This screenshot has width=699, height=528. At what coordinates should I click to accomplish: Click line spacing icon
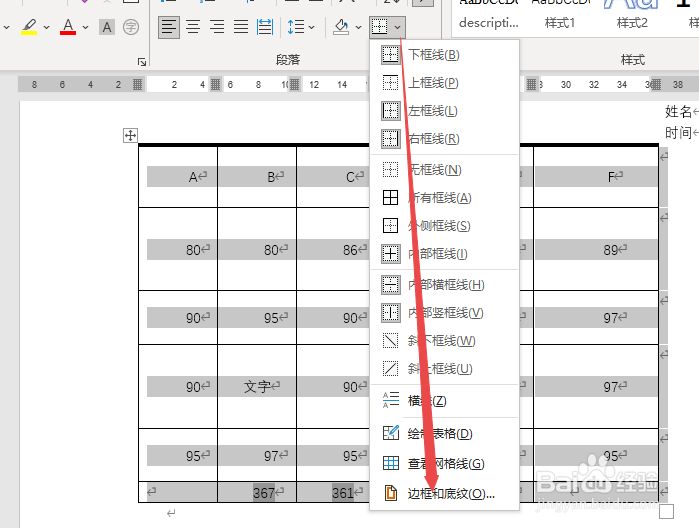click(296, 27)
